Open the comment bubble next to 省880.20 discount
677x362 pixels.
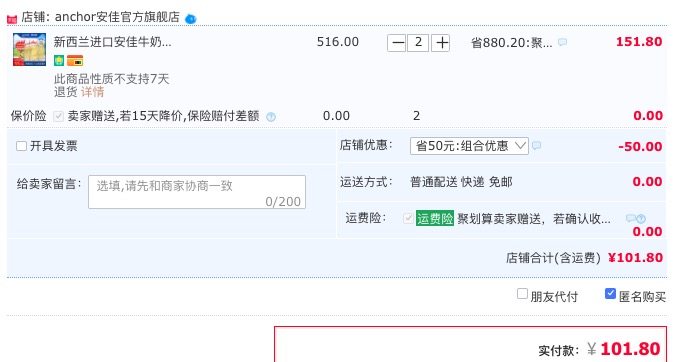pyautogui.click(x=562, y=42)
